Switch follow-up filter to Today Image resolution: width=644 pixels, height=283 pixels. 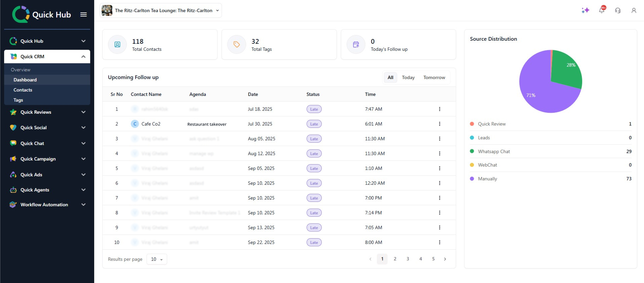click(x=408, y=77)
